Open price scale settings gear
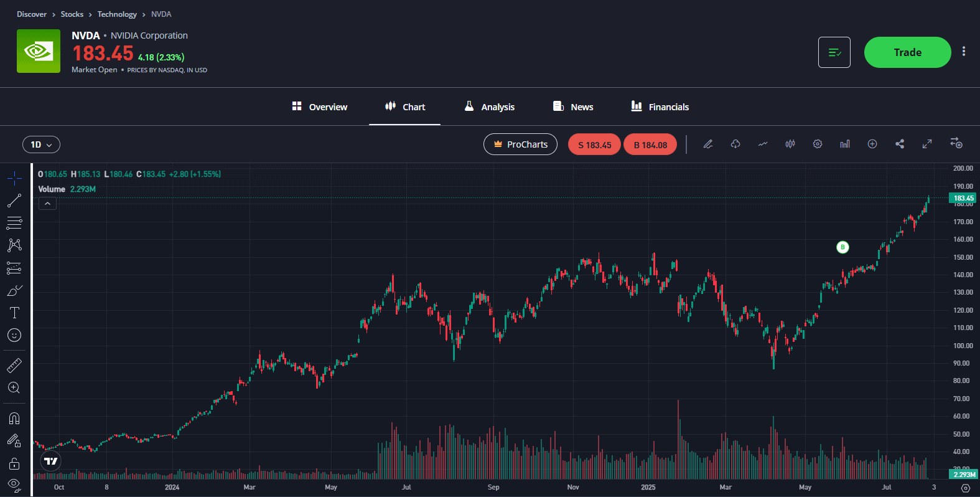 click(x=965, y=488)
